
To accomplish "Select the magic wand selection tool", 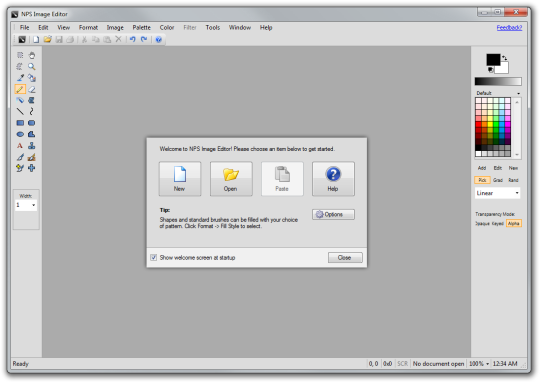I will [x=20, y=66].
